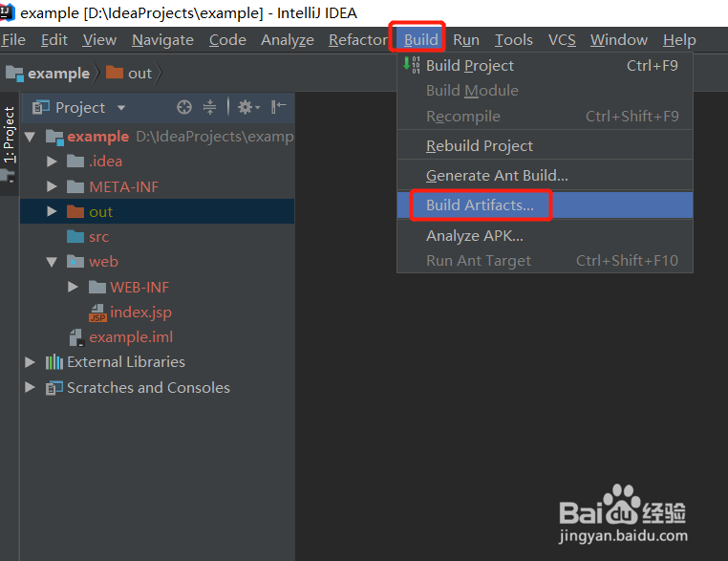Select Generate Ant Build... menu entry
This screenshot has width=728, height=561.
[546, 176]
